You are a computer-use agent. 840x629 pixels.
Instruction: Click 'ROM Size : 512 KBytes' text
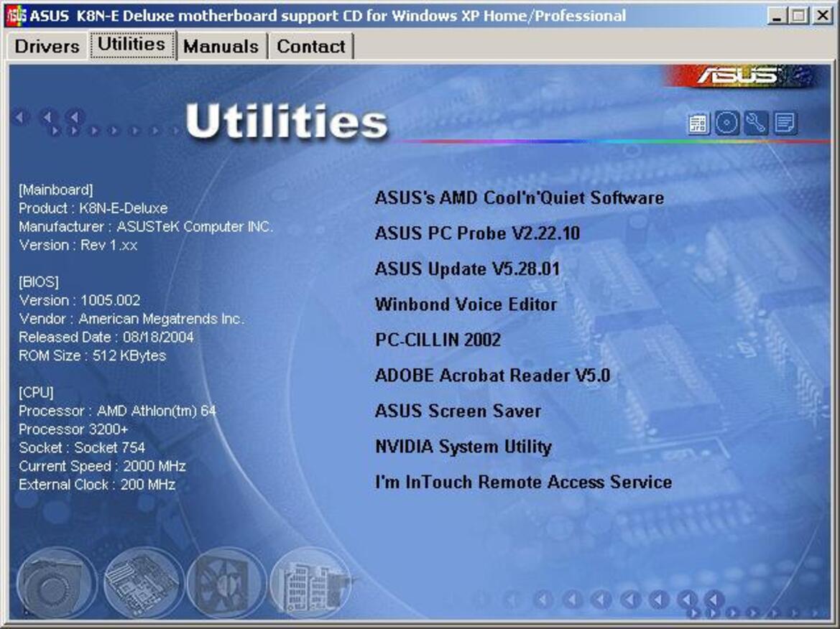(92, 355)
